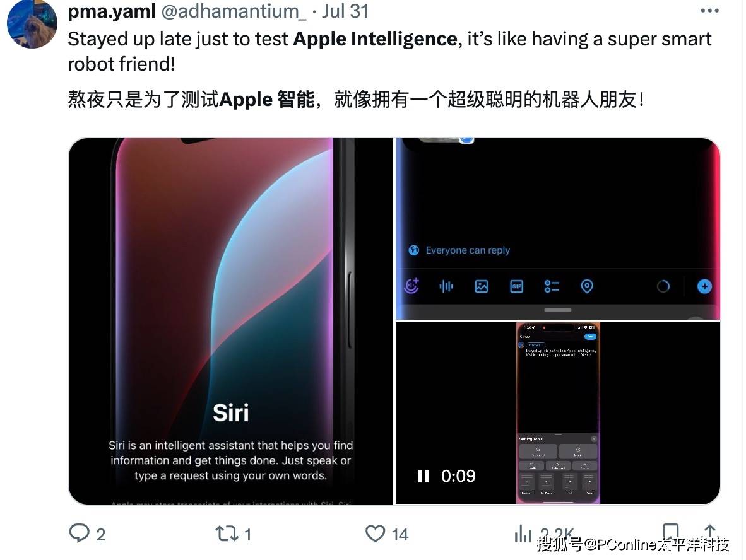
Task: Select the image attachment icon
Action: (481, 286)
